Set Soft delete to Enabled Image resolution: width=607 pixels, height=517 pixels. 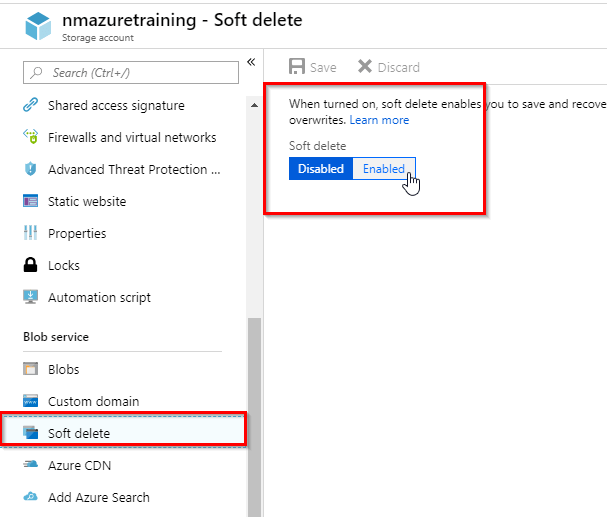tap(384, 169)
